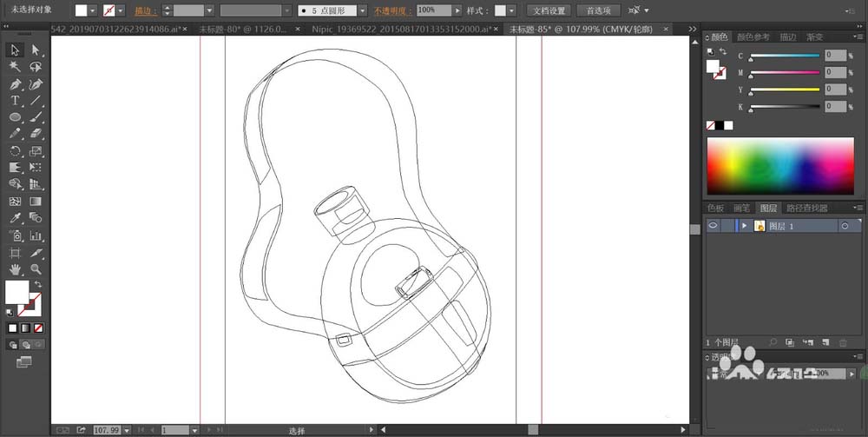Screen dimensions: 868x437
Task: Open the 画笔 panel tab
Action: click(742, 209)
